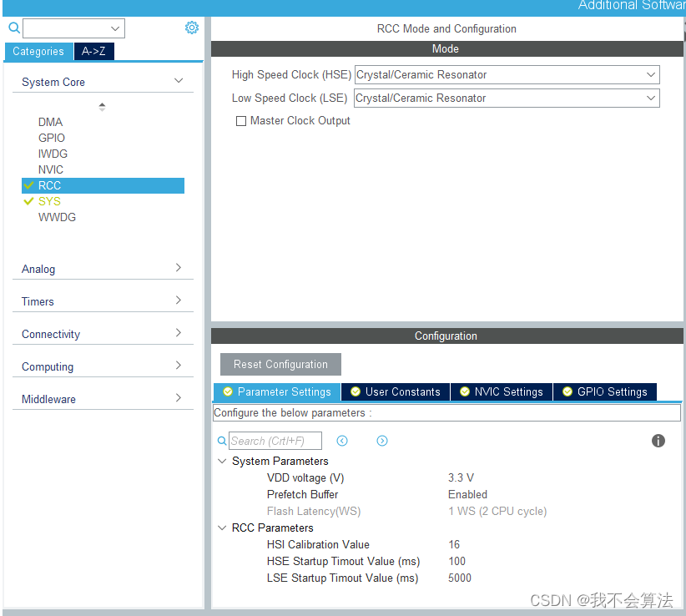Click the search magnifier icon in sidebar

14,28
